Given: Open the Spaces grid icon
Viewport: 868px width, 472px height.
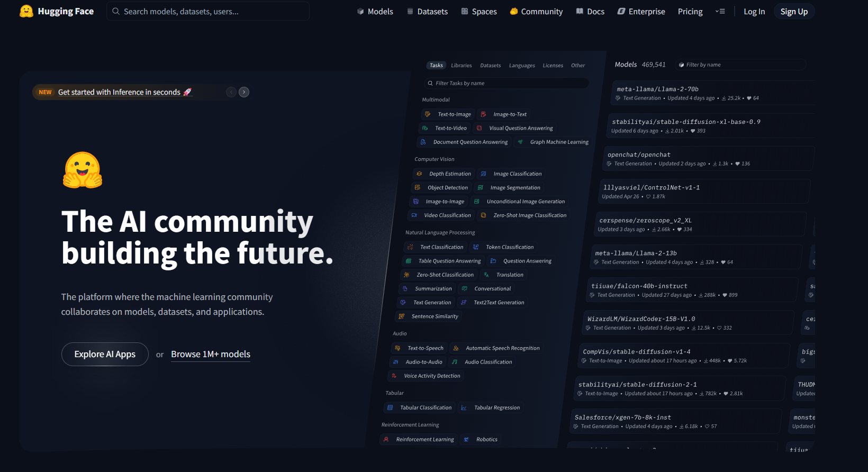Looking at the screenshot, I should click(465, 11).
